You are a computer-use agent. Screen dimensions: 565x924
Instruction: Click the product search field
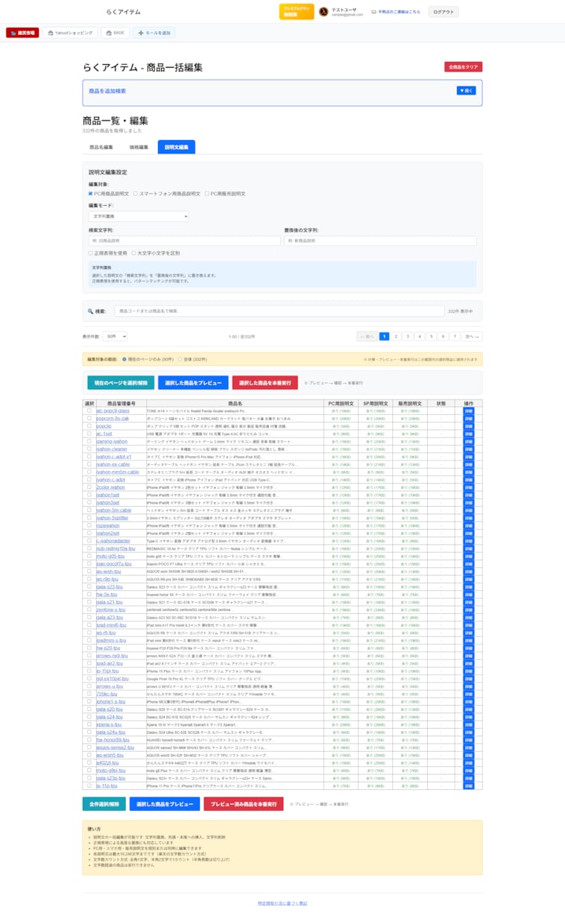tap(280, 311)
